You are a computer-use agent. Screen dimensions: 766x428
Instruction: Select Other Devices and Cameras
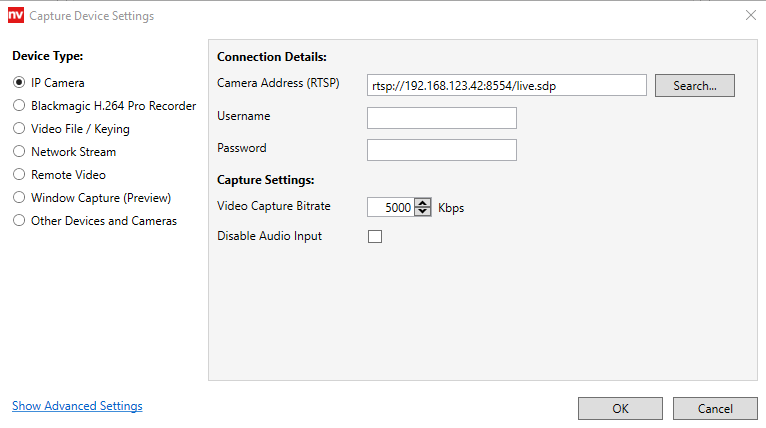pos(19,221)
